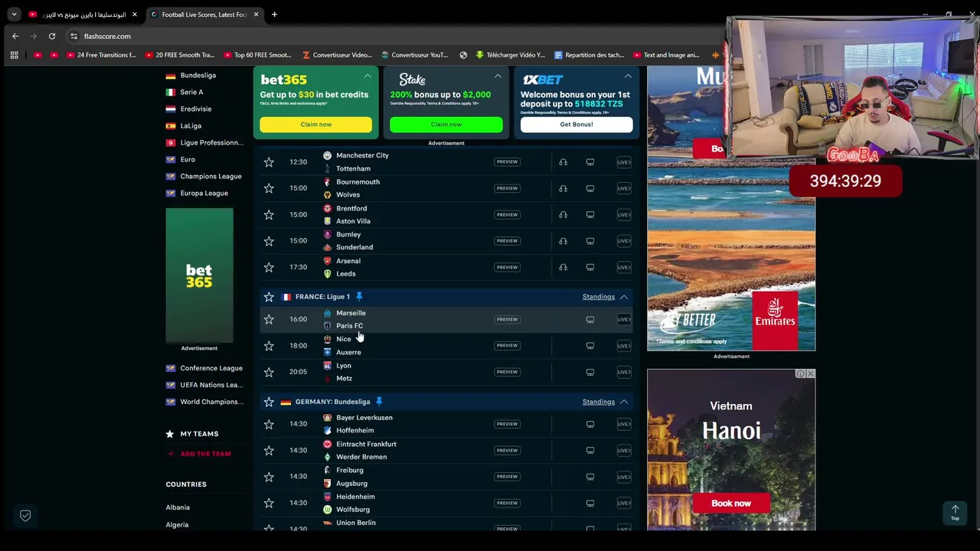The width and height of the screenshot is (980, 551).
Task: Click browser reload button
Action: click(52, 36)
